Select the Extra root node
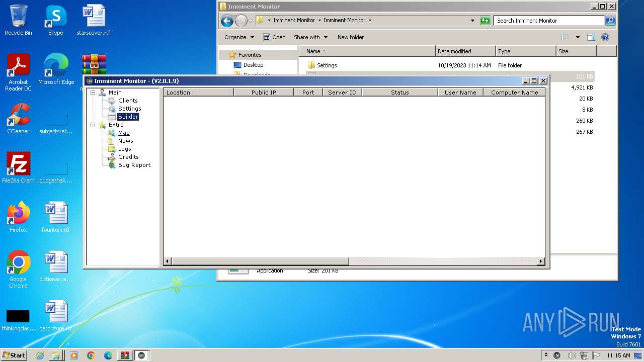The height and width of the screenshot is (362, 644). point(116,125)
